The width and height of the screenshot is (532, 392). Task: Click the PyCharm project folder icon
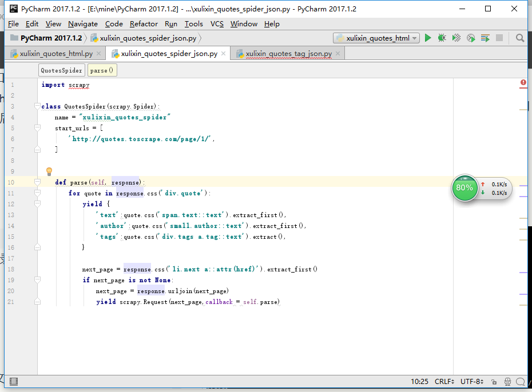pos(14,38)
